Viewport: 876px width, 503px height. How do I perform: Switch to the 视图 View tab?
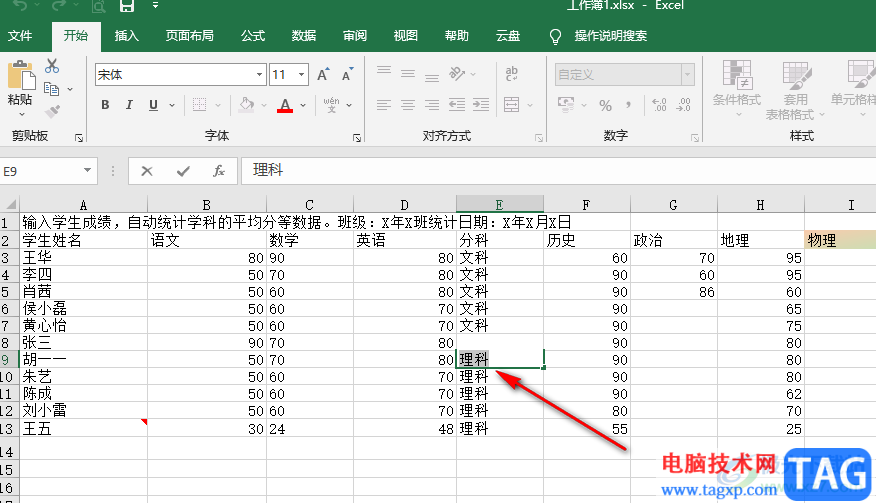click(406, 36)
